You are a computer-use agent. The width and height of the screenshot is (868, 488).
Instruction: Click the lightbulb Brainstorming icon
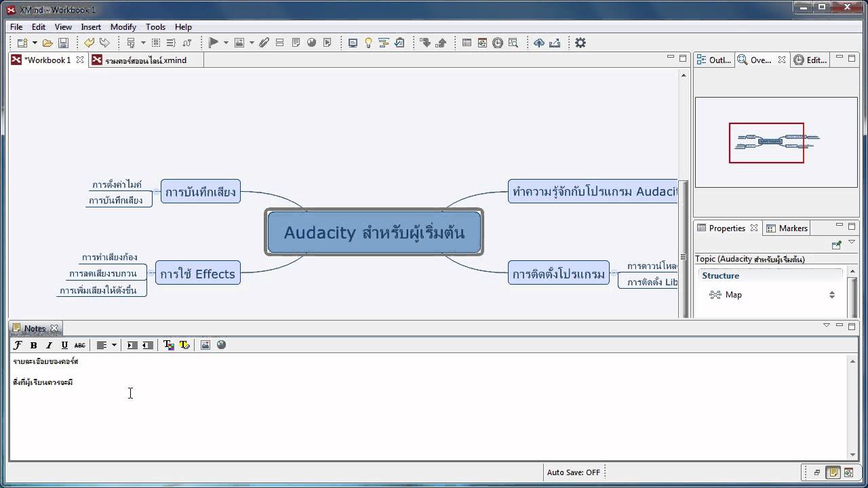click(x=368, y=43)
